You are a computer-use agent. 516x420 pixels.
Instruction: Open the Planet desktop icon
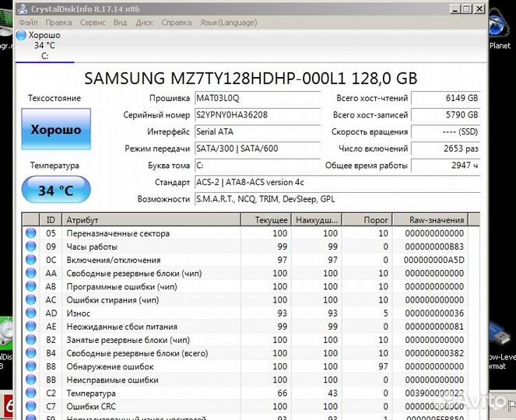pos(499,30)
